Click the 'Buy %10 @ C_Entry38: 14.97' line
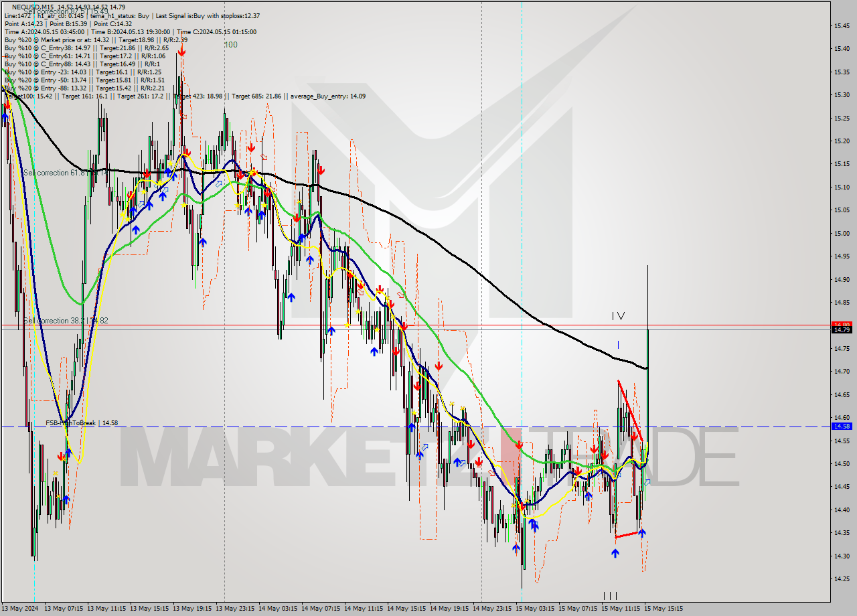Screen dimensions: 857x616 86,48
